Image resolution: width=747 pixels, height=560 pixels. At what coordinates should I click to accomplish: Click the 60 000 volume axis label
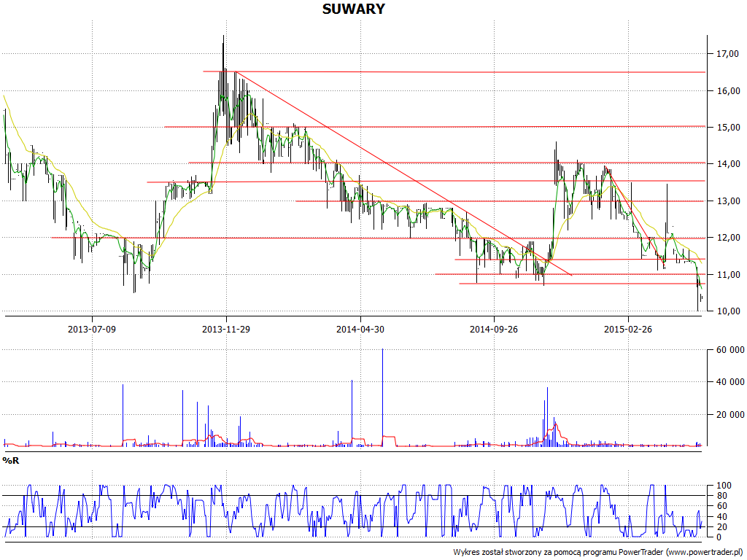pos(730,350)
